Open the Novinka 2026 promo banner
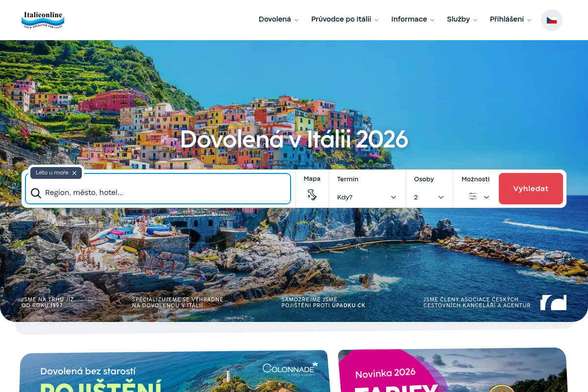This screenshot has width=588, height=392. point(452,370)
